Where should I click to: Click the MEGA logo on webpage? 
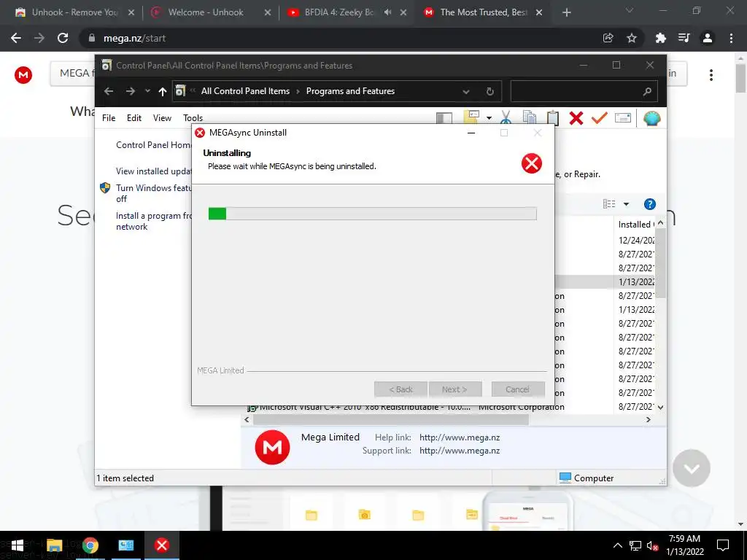(x=23, y=75)
